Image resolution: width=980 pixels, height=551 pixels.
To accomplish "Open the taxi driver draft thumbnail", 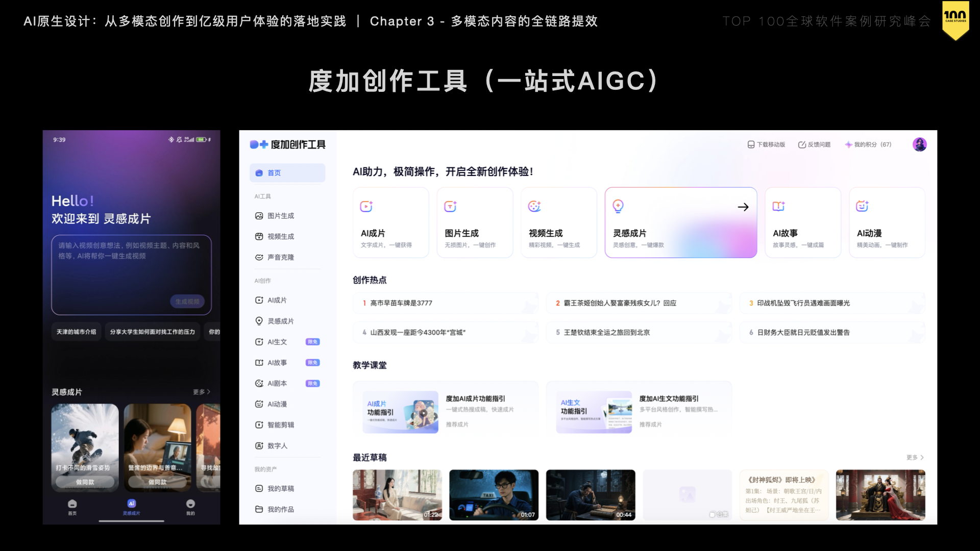I will [x=493, y=494].
